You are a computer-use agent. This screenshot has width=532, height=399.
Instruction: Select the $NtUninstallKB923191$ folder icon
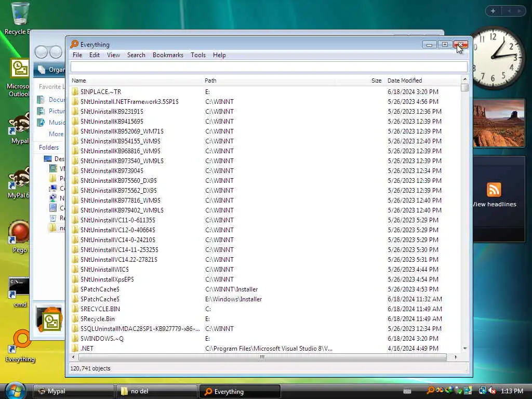click(x=75, y=111)
